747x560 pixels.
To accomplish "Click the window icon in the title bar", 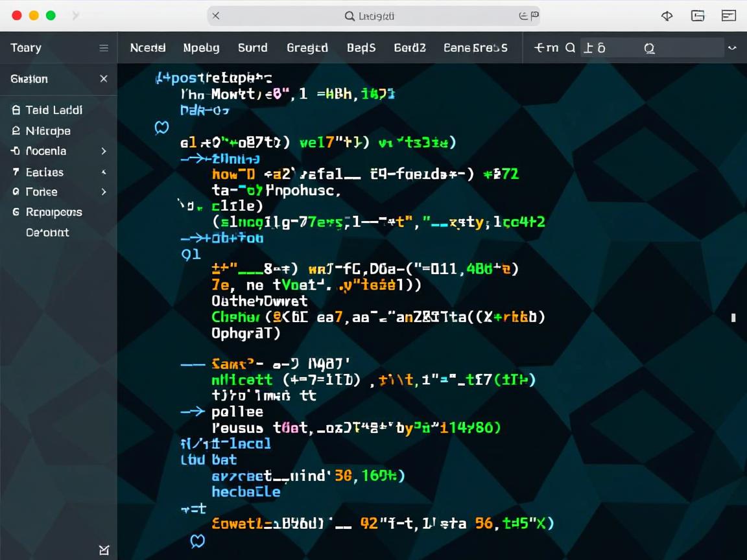I will pos(698,16).
